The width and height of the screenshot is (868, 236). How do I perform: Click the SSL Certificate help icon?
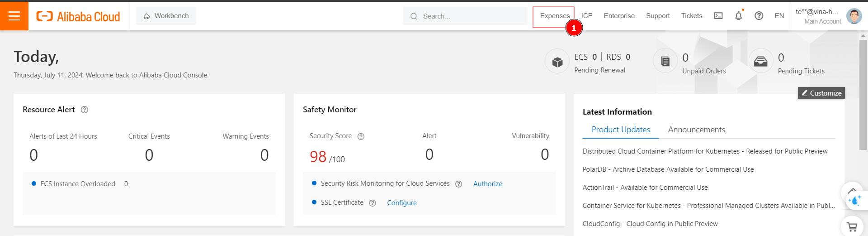[373, 203]
